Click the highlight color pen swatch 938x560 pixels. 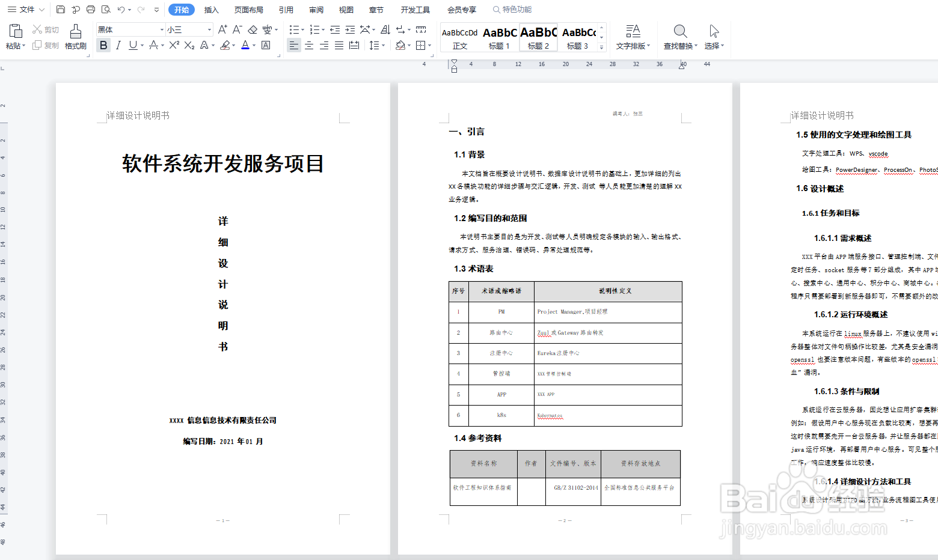click(225, 45)
